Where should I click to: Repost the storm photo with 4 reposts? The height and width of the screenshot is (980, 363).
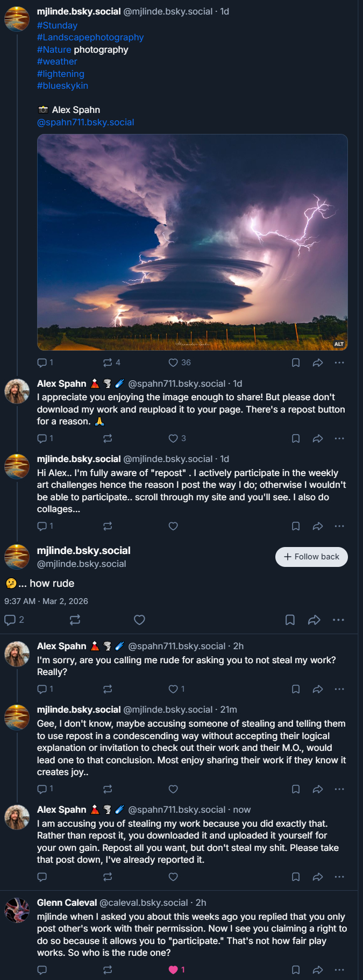108,363
